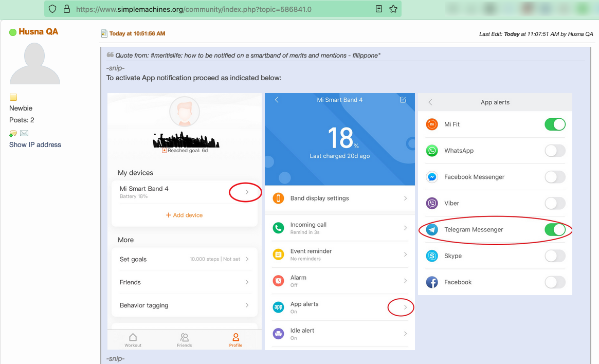Click Husna QA's default avatar image
The image size is (599, 364).
point(35,63)
